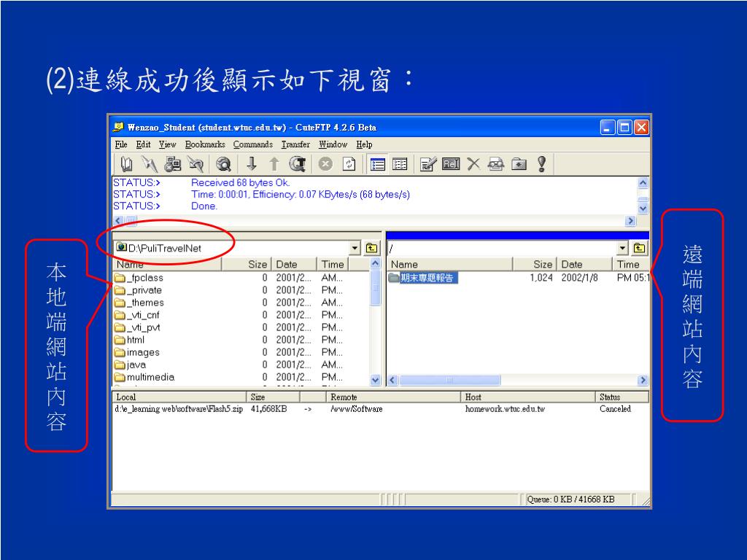Click the Transfer Queue Q icon

(x=298, y=164)
